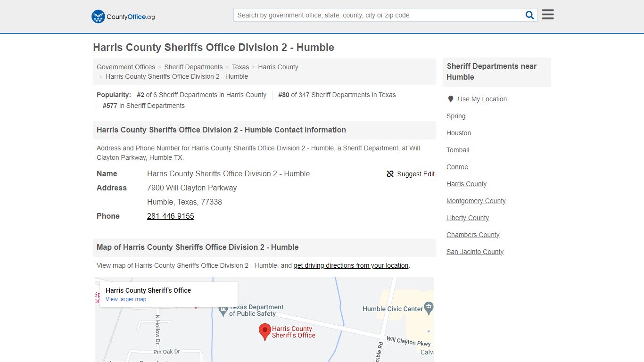Click the Will Clayton Pkwy map label
Screen dimensions: 644x362
click(408, 341)
